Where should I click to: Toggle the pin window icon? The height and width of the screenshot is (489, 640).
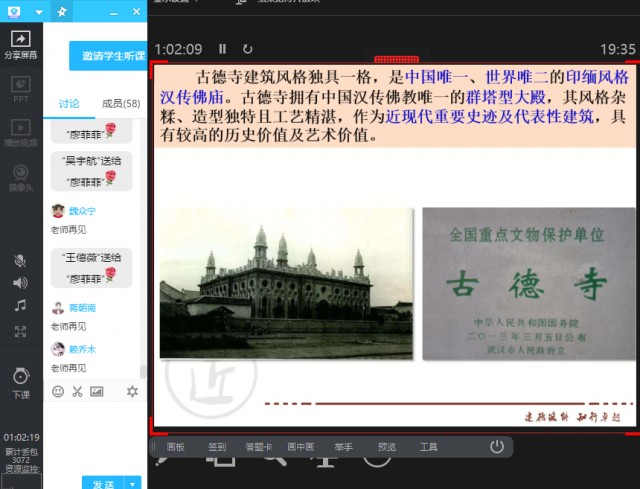pyautogui.click(x=61, y=12)
